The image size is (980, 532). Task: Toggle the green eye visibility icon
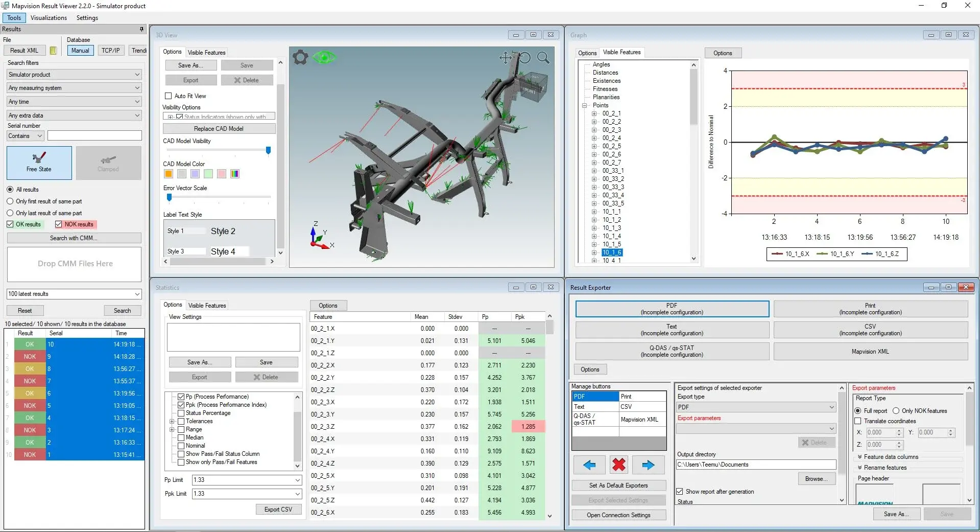pyautogui.click(x=324, y=57)
